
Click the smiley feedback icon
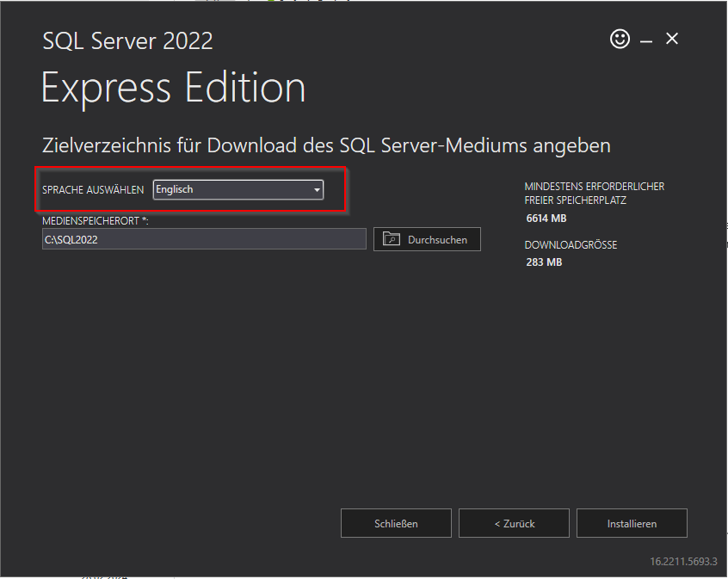coord(620,39)
